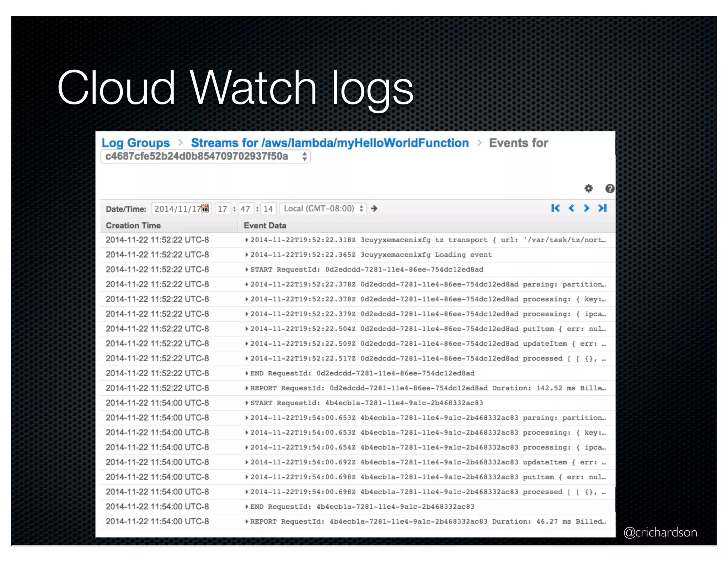Viewport: 728px width, 562px height.
Task: Expand 19:54:00.698Z processed event
Action: (x=247, y=492)
